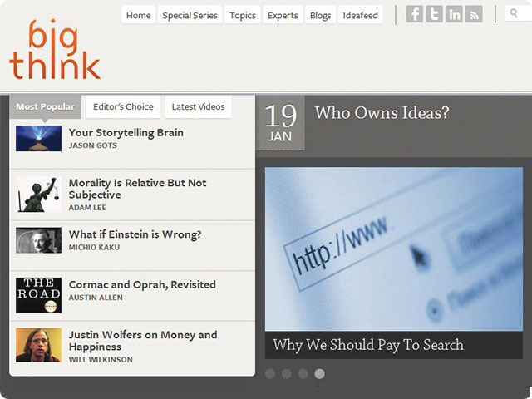The width and height of the screenshot is (532, 399).
Task: Select the third slideshow dot
Action: 303,374
